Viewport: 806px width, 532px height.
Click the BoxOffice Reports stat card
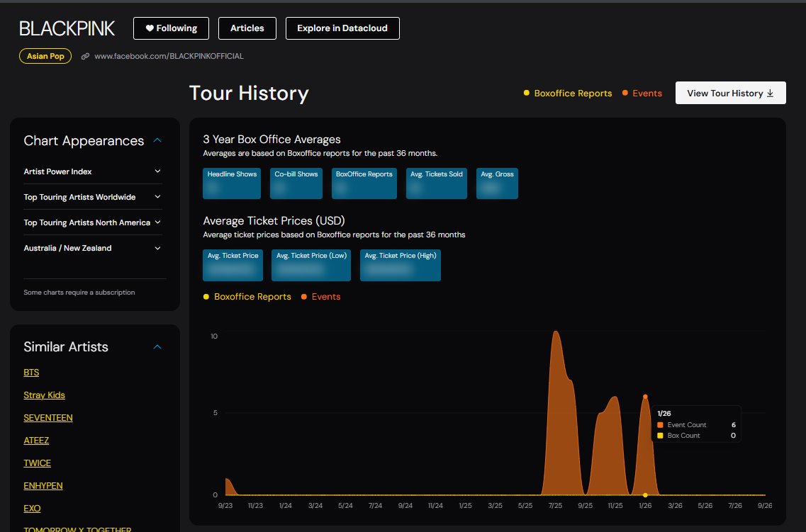[x=364, y=183]
